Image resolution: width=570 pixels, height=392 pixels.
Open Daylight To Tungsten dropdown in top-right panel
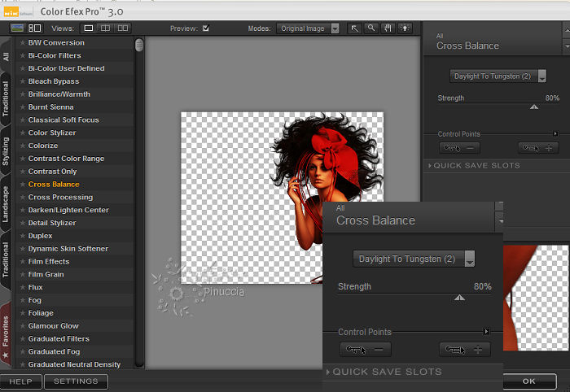click(x=498, y=76)
